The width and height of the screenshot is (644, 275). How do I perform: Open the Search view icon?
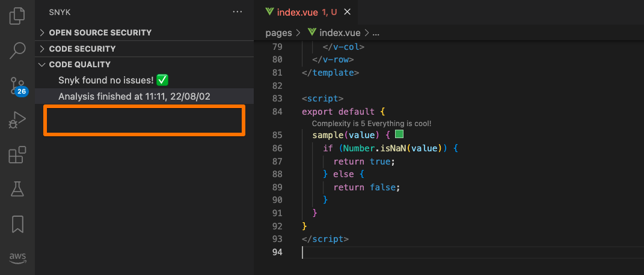(17, 51)
